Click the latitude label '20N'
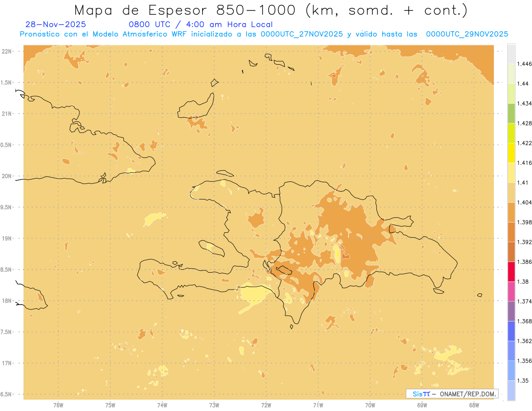532x411 pixels. (7, 176)
